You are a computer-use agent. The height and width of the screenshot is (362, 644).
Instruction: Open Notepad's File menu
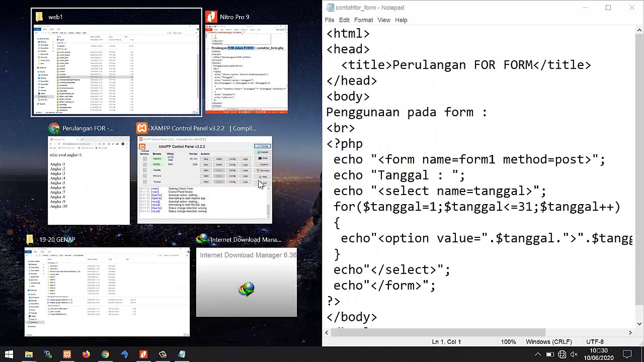click(330, 20)
